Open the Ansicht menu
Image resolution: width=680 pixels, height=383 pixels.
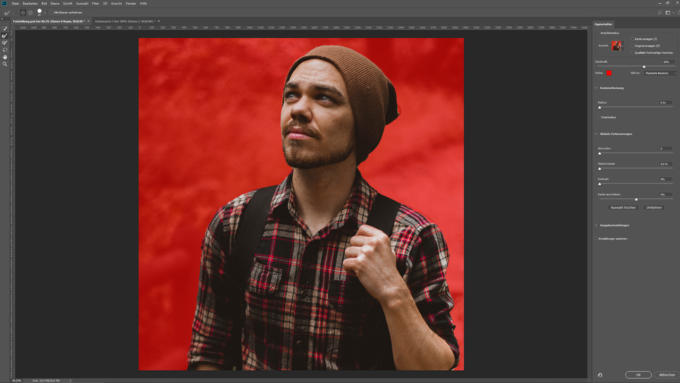[116, 3]
